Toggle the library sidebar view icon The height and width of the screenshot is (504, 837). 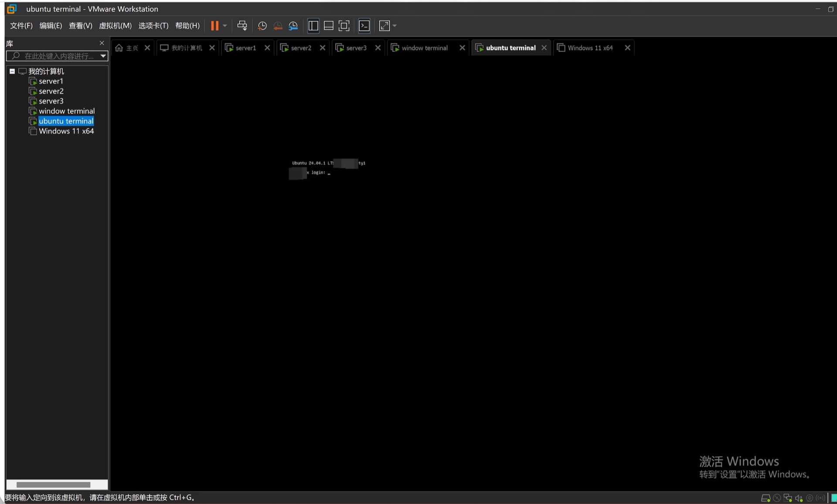[x=313, y=26]
